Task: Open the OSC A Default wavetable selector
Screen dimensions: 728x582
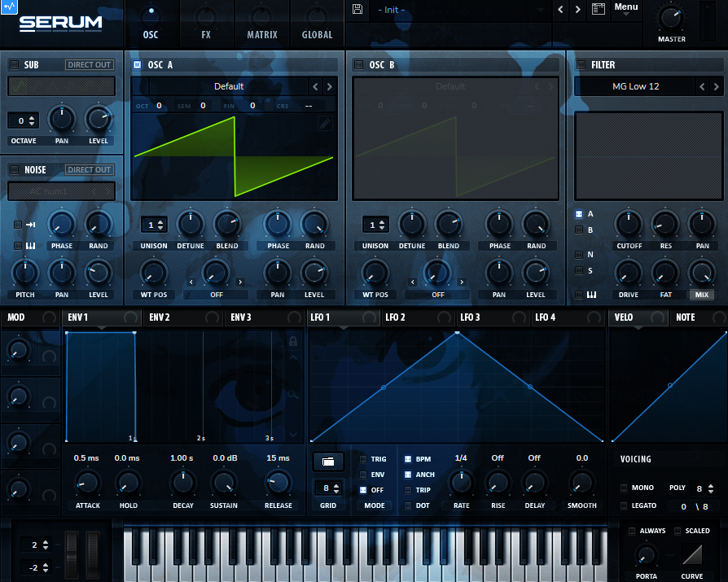Action: point(229,86)
